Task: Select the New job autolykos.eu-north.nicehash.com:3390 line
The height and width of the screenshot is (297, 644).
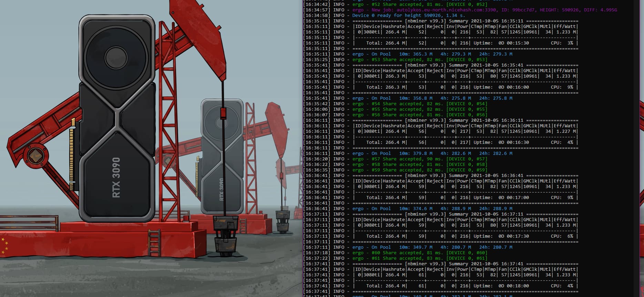Action: [x=460, y=10]
